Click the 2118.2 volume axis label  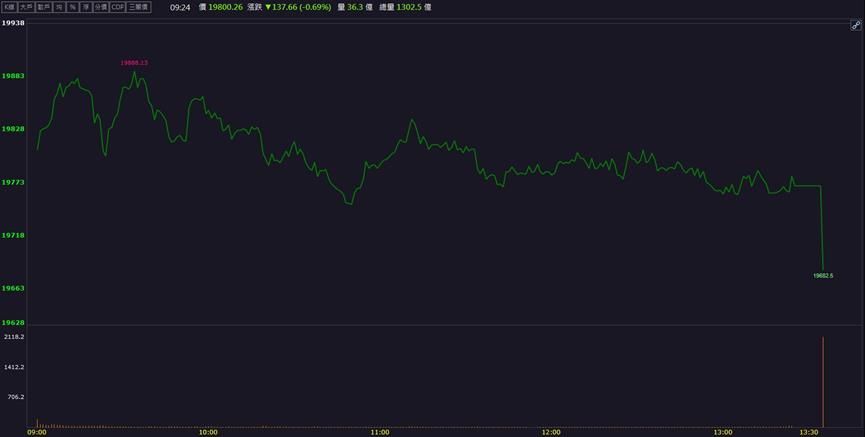pos(14,337)
